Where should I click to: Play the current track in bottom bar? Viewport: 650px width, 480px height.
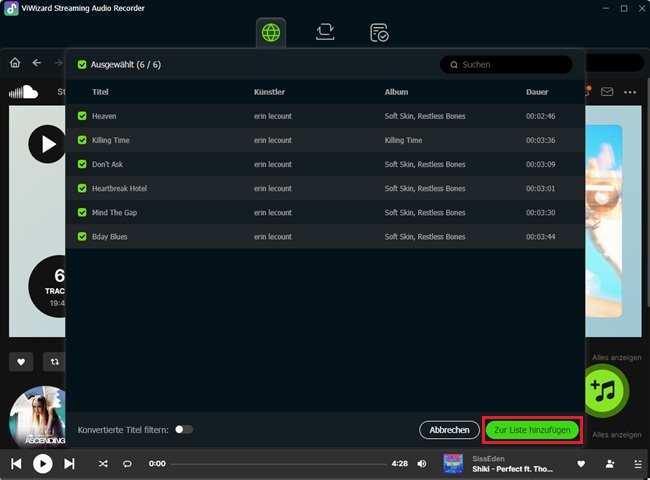(43, 464)
